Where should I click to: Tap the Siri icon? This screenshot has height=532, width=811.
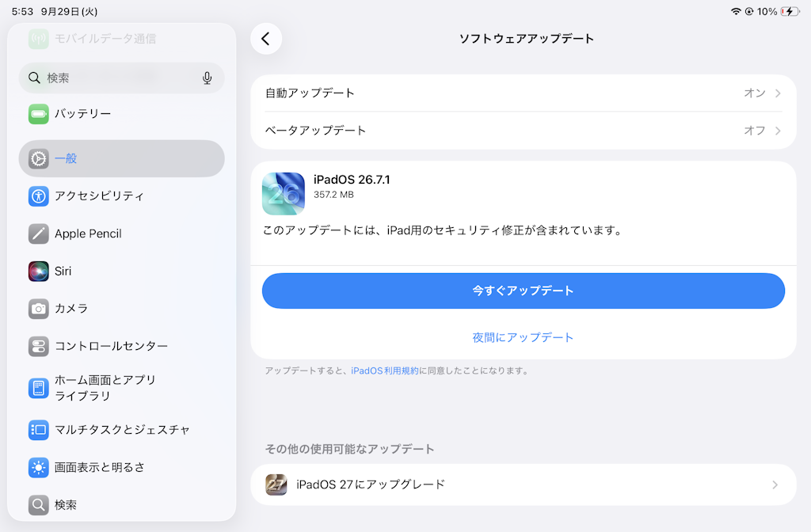(38, 272)
